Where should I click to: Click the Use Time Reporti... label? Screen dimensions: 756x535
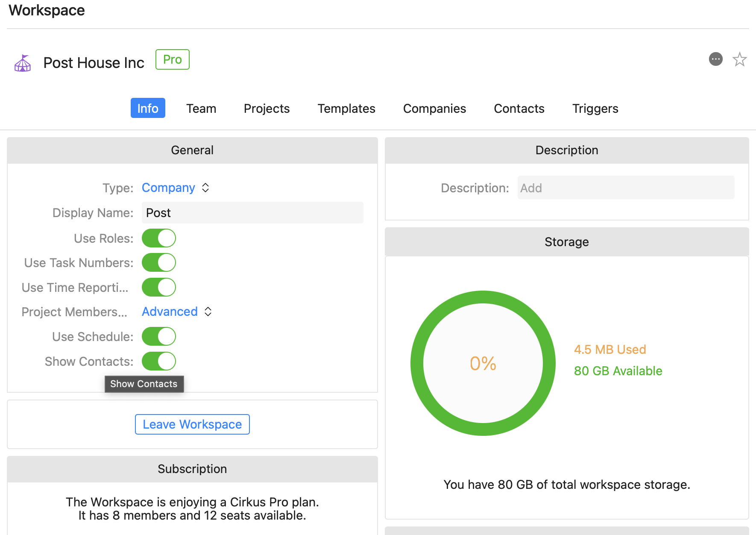(75, 288)
